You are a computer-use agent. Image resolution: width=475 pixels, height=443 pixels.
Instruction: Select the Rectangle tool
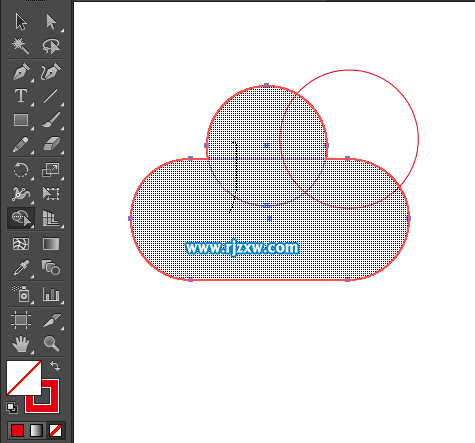21,120
